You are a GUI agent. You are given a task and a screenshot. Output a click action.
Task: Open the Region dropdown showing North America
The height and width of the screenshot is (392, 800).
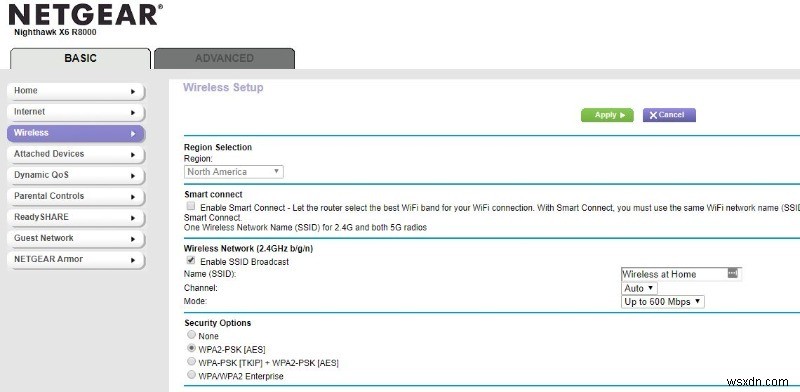pos(234,172)
